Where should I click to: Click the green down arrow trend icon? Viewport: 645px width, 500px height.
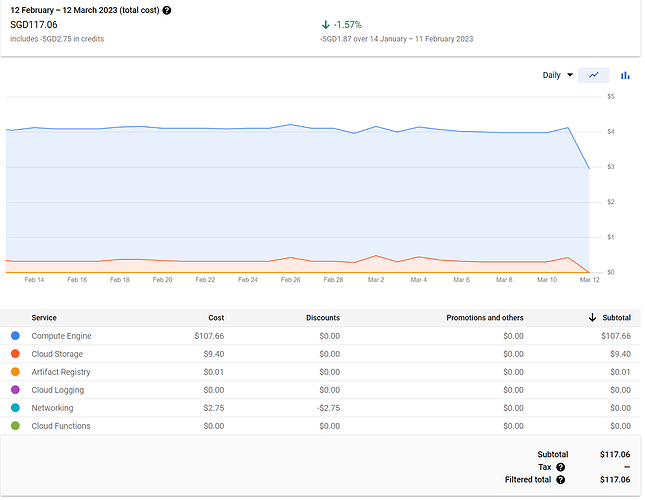(325, 25)
